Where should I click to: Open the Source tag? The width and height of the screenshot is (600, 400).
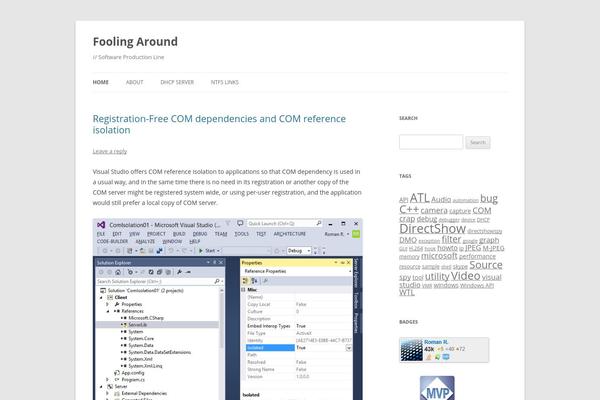486,265
